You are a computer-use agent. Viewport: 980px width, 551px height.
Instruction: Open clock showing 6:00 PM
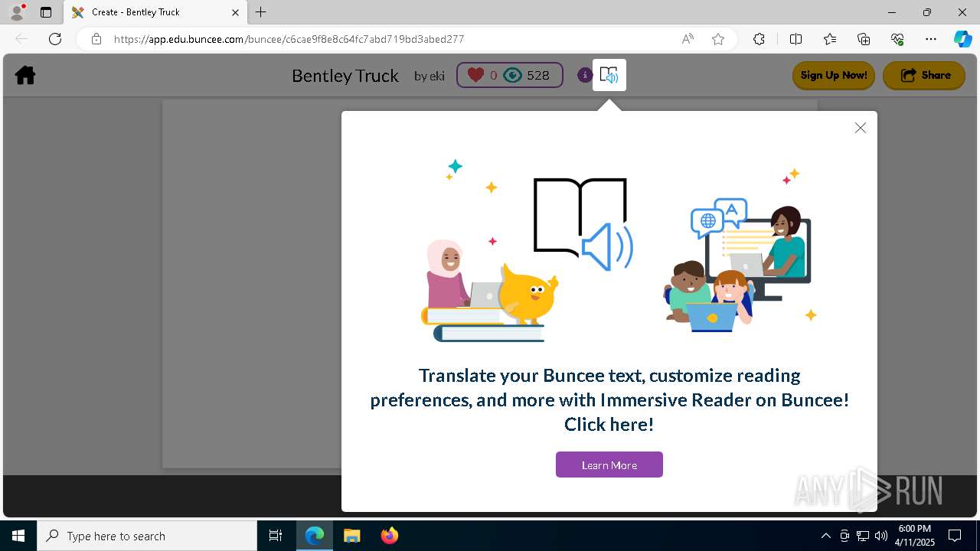tap(915, 536)
